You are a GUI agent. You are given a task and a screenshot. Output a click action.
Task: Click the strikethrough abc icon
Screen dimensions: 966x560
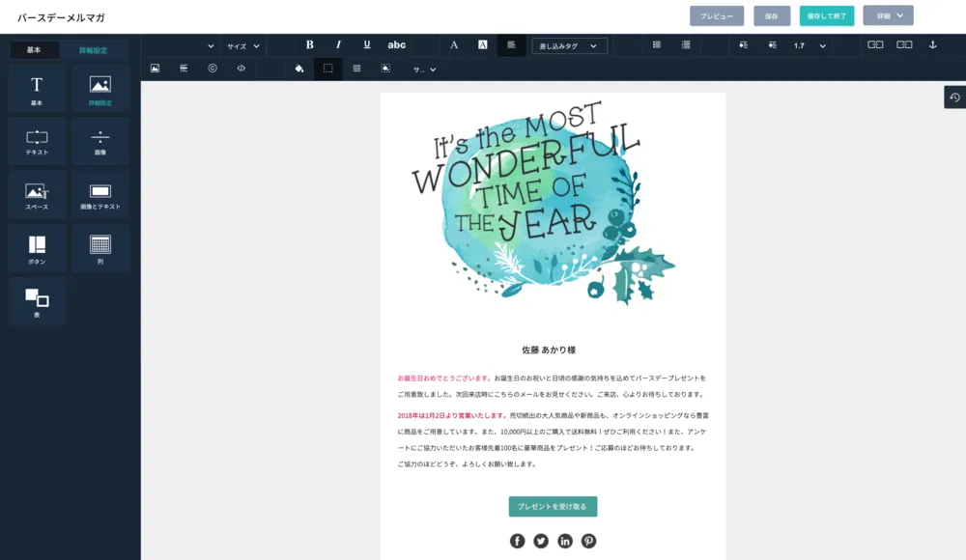pos(397,45)
